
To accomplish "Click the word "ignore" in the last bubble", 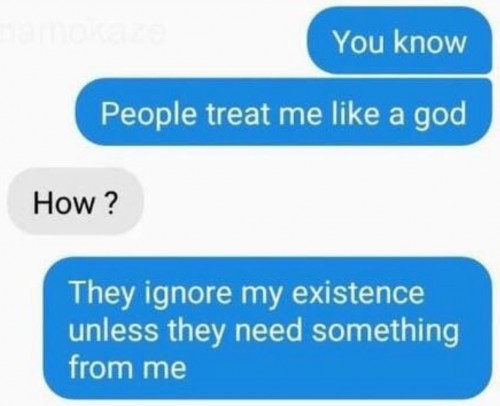I will [188, 293].
